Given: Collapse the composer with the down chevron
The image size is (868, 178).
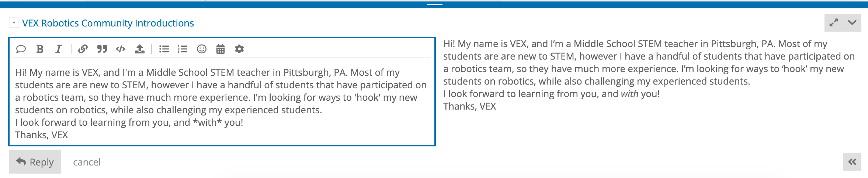Looking at the screenshot, I should (x=852, y=22).
